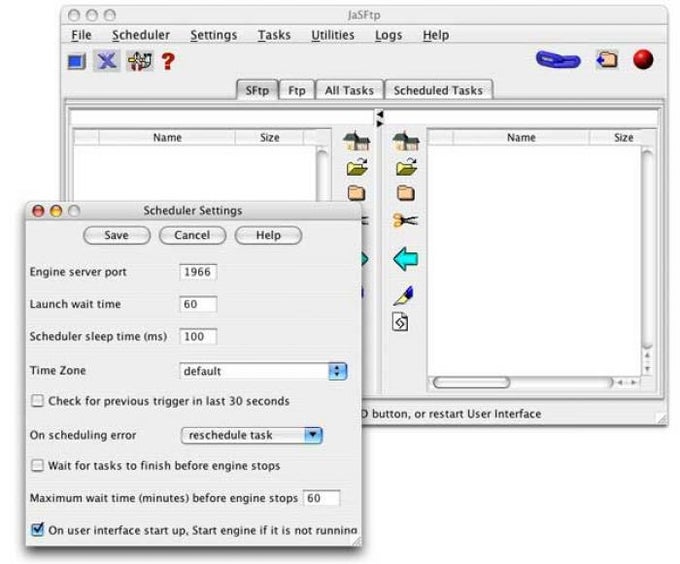Open the Utilities menu
Image resolution: width=680 pixels, height=564 pixels.
point(333,35)
